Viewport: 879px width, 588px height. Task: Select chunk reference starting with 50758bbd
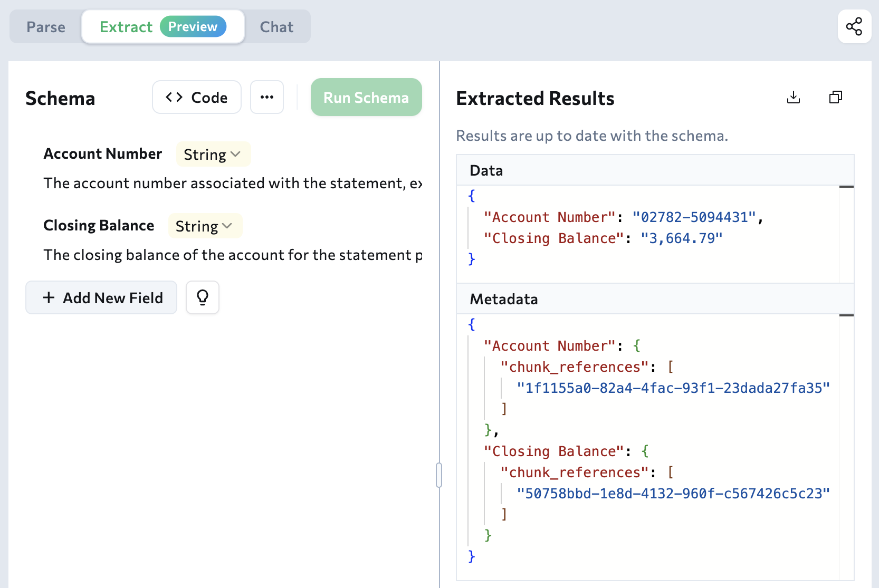[673, 494]
